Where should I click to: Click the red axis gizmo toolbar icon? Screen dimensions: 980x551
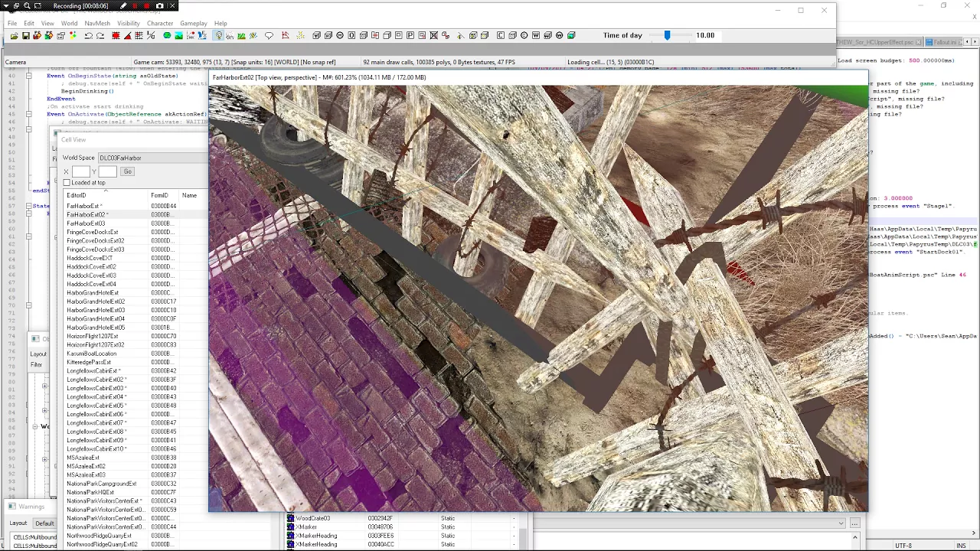pos(285,35)
